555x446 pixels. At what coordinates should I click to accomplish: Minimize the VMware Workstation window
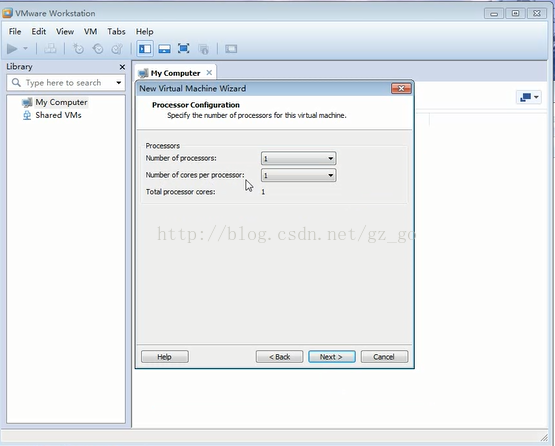tap(494, 14)
